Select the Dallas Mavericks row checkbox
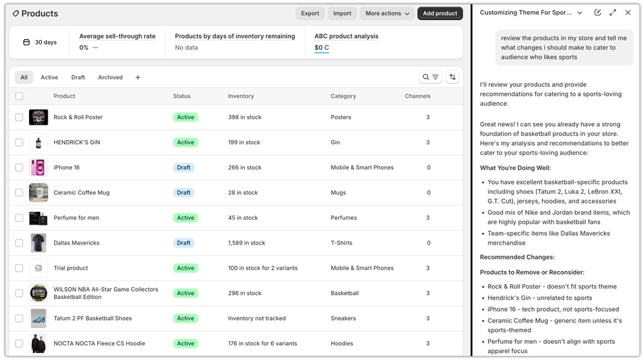644x360 pixels. [x=19, y=243]
